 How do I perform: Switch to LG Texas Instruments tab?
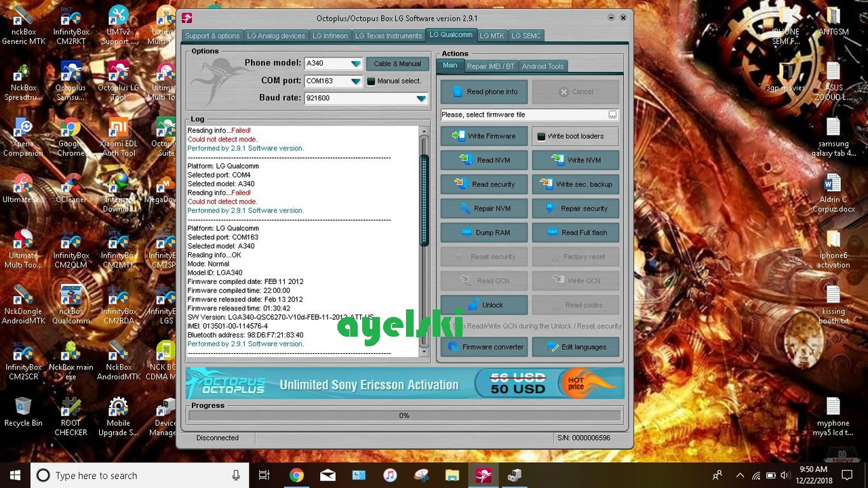389,36
